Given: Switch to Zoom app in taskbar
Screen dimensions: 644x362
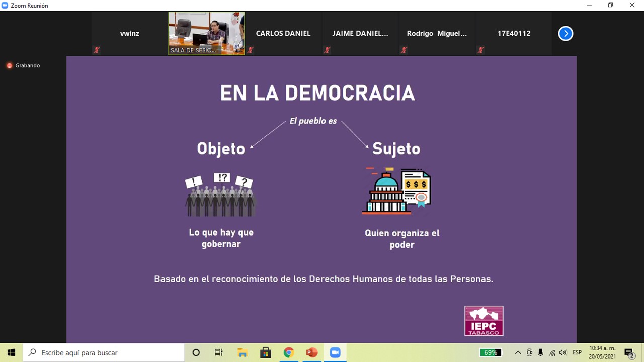Looking at the screenshot, I should click(335, 352).
